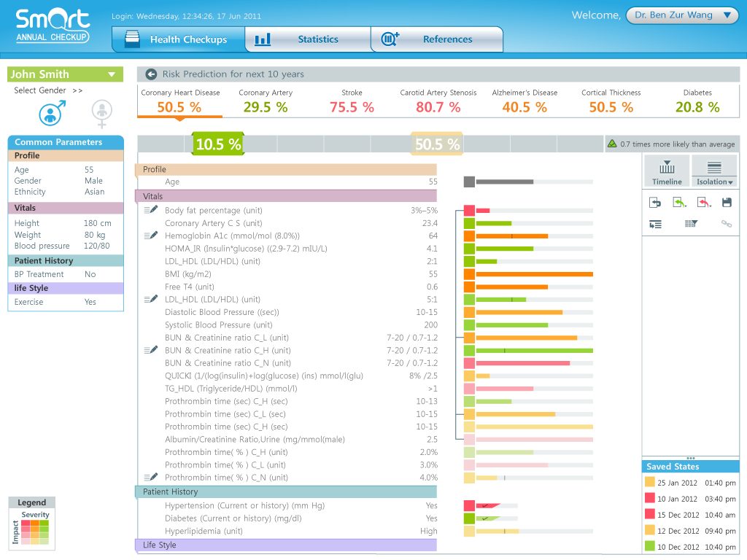747x560 pixels.
Task: Toggle the Timeline view button
Action: [x=667, y=172]
